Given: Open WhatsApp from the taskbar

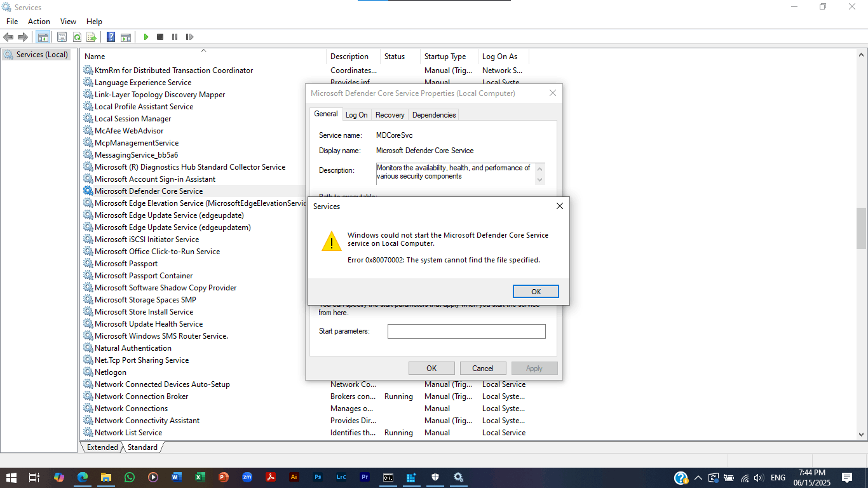Looking at the screenshot, I should [x=130, y=477].
